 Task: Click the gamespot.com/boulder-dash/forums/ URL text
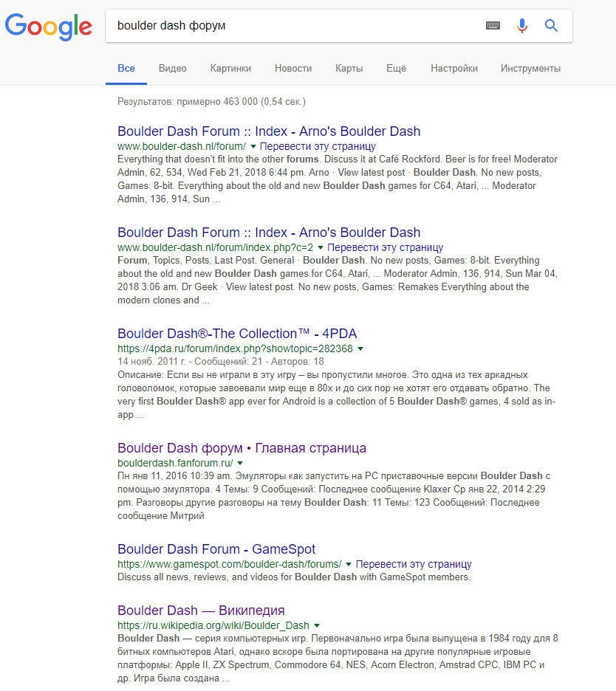229,564
